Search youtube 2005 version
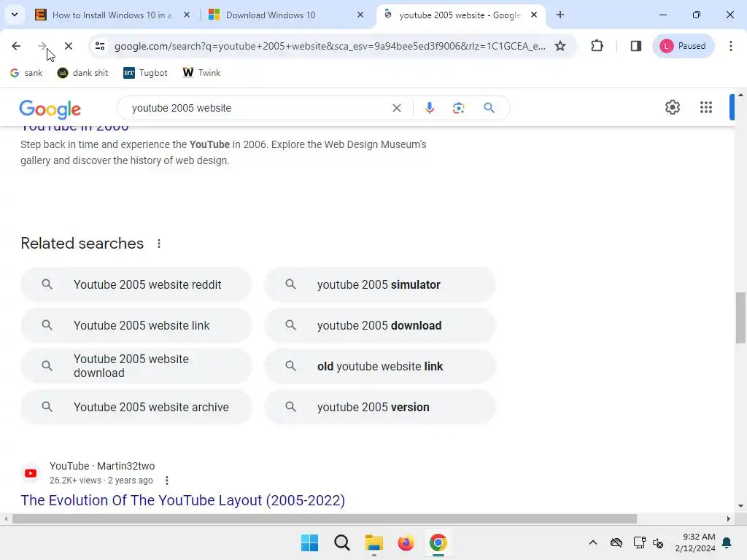Image resolution: width=747 pixels, height=560 pixels. coord(380,407)
